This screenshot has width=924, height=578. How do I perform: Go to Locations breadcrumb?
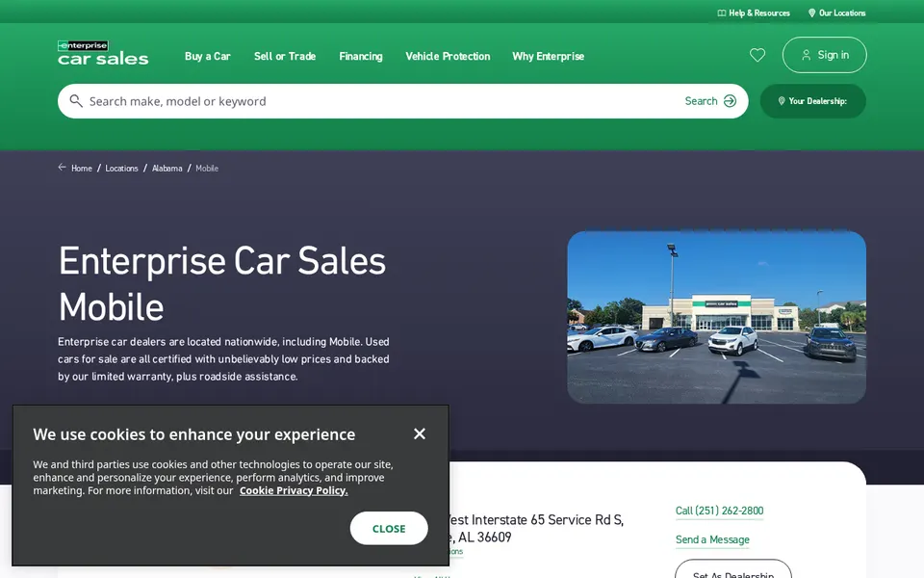121,168
